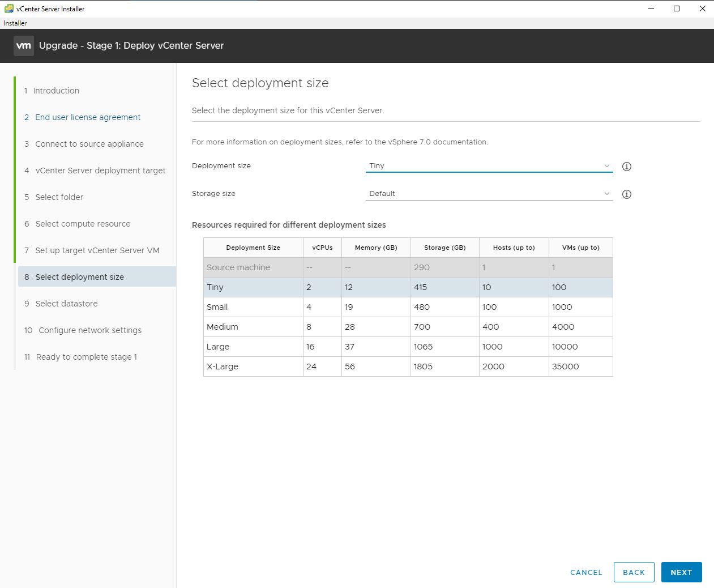Viewport: 714px width, 588px height.
Task: Open the Installer menu
Action: [15, 23]
